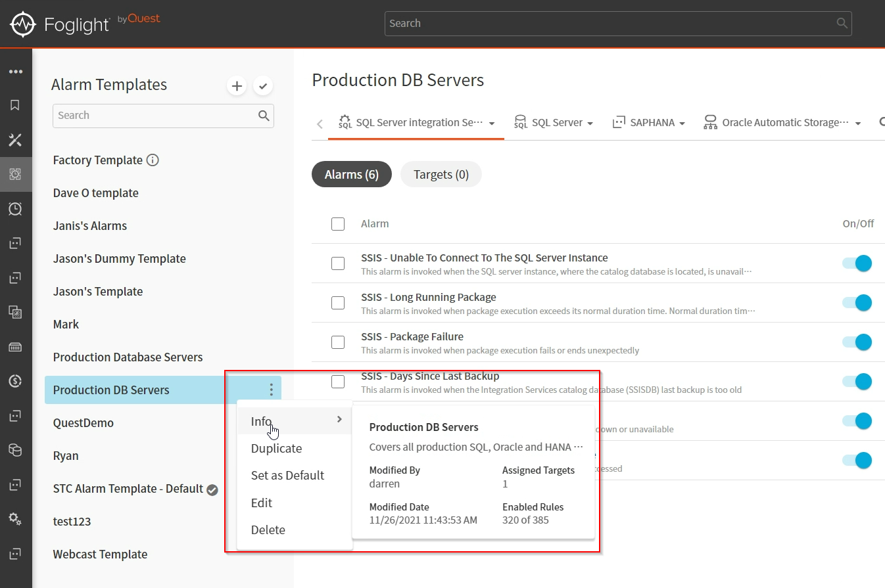Screen dimensions: 885x588
Task: Select Janis's Alarms template
Action: (89, 226)
